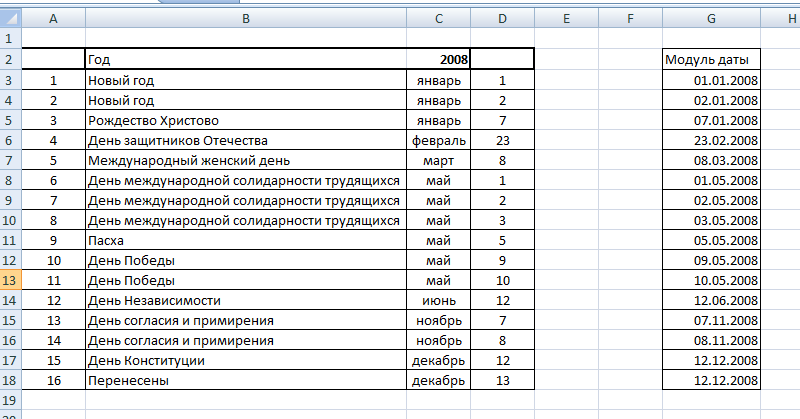Viewport: 800px width, 419px height.
Task: Click the Select All corner button
Action: 10,19
